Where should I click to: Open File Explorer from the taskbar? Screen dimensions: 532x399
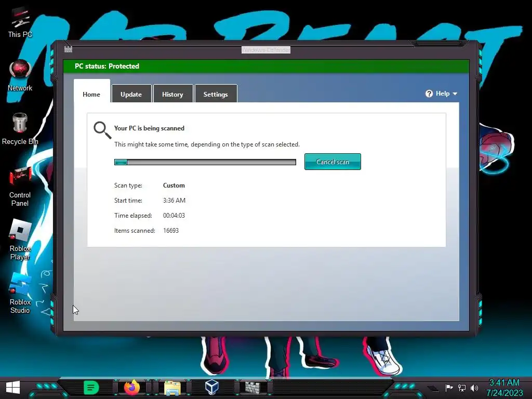(172, 388)
